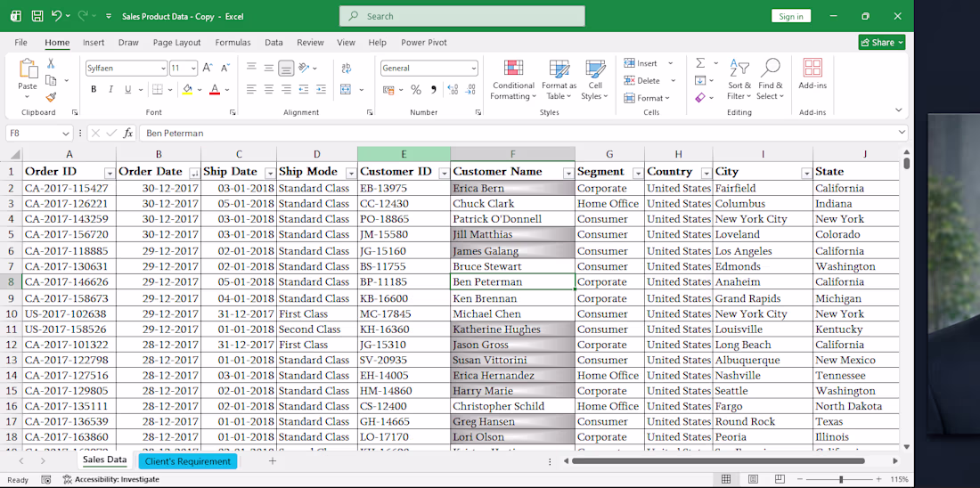Toggle Italic formatting

pos(110,90)
